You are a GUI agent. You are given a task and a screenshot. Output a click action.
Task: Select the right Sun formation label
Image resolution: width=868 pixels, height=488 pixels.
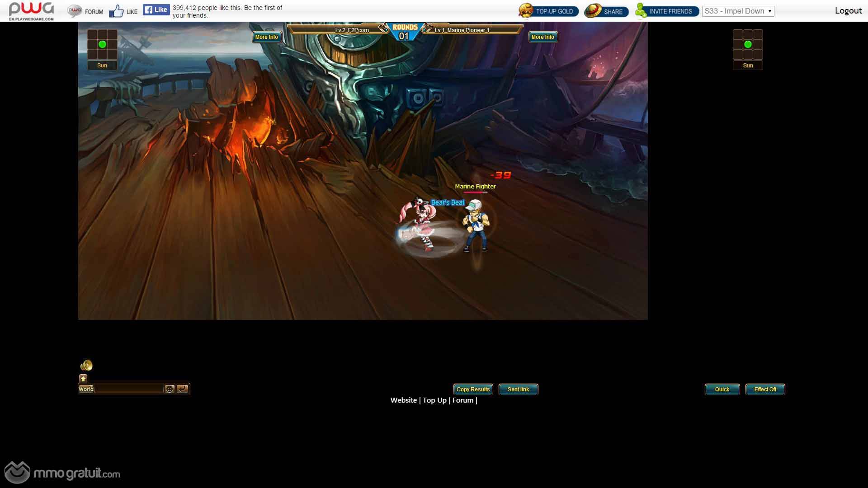[x=748, y=66]
